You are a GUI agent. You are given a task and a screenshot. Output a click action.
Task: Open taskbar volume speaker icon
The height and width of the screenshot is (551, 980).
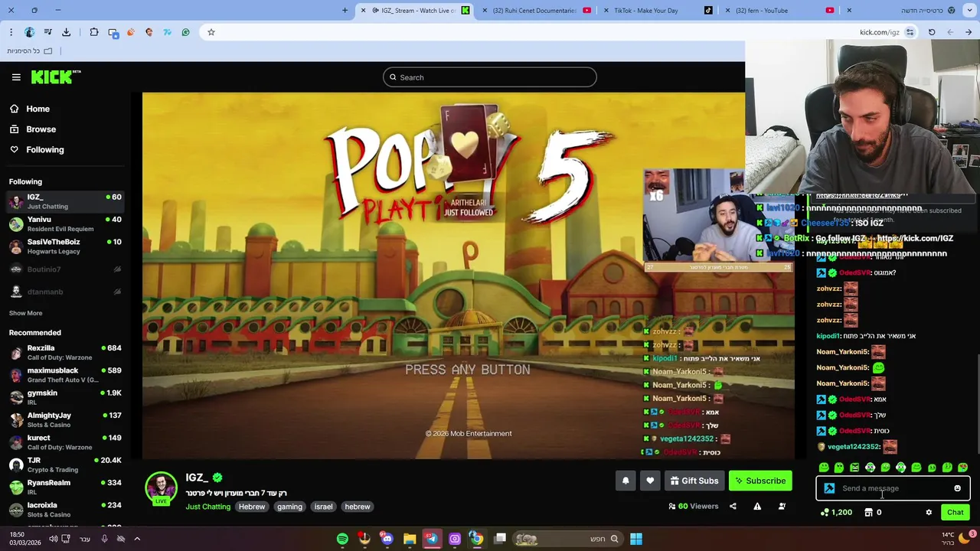pyautogui.click(x=53, y=539)
